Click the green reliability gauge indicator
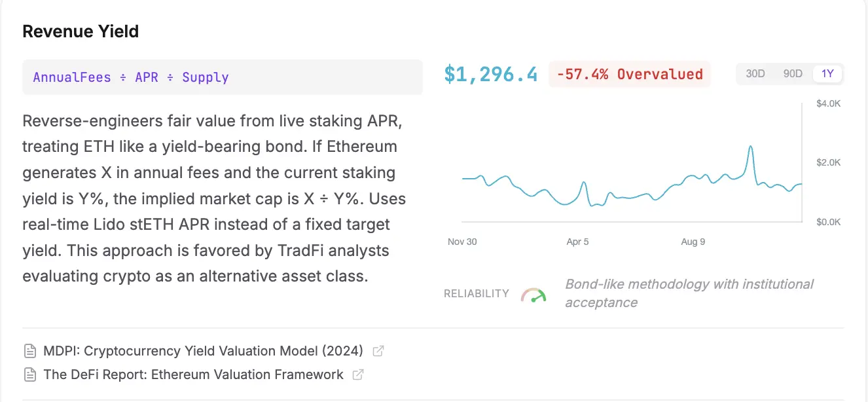 click(x=533, y=294)
